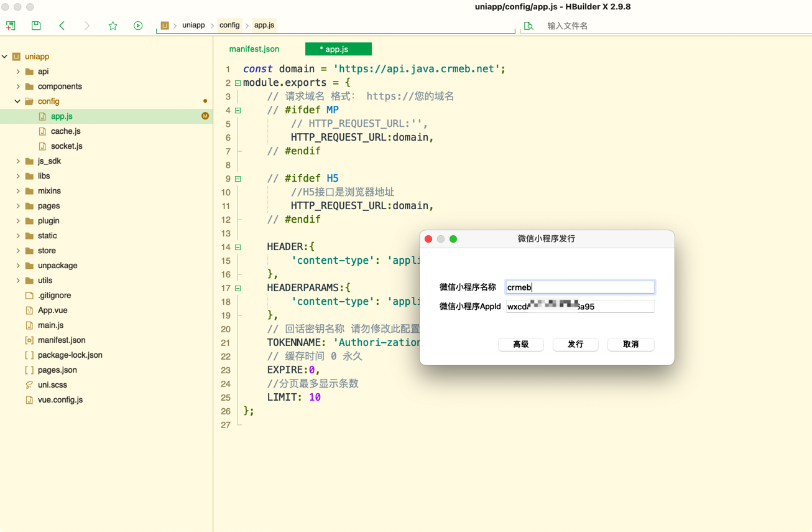Click the star bookmark icon

pos(113,26)
